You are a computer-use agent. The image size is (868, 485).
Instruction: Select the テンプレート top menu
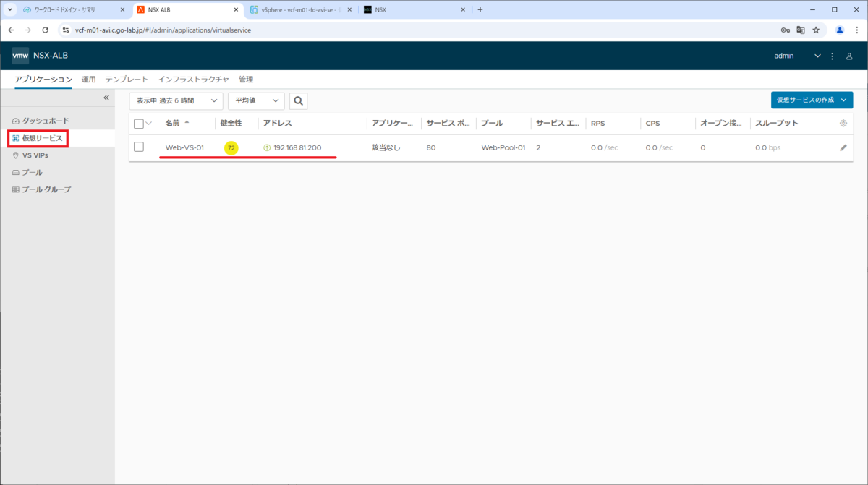127,80
